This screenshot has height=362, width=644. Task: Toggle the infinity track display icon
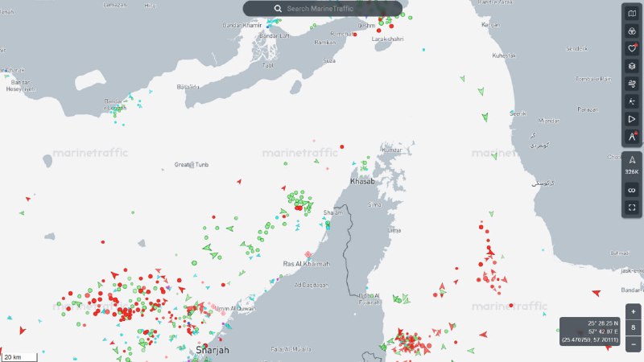632,191
